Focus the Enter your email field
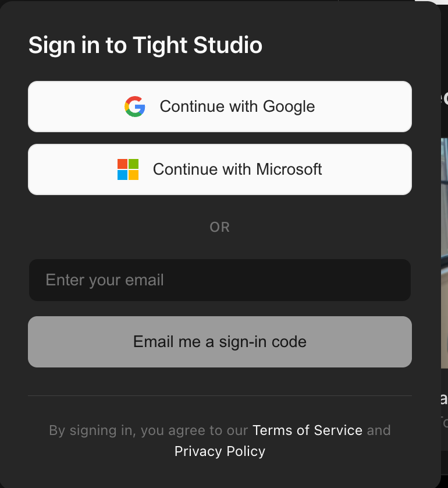 tap(220, 280)
